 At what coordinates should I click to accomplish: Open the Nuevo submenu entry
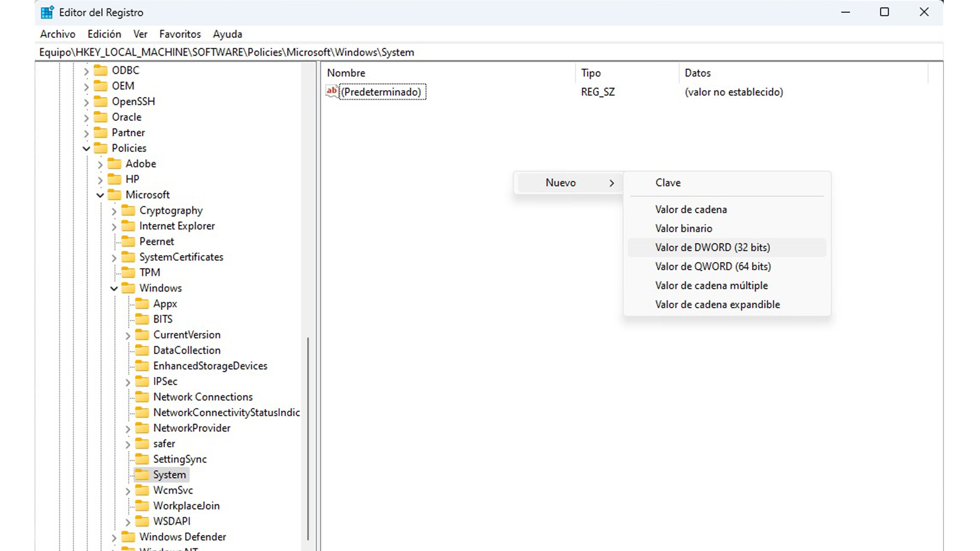[569, 183]
